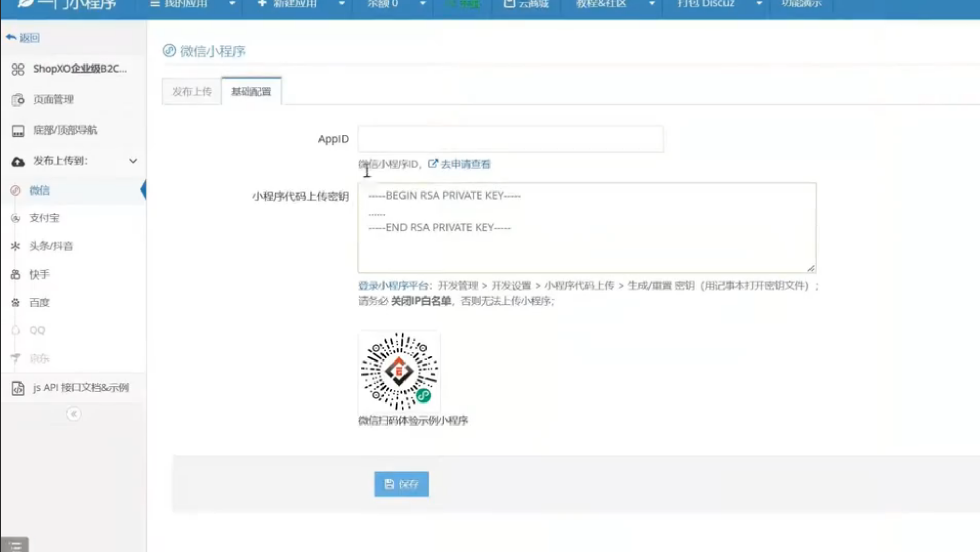Open 页面管理 page management icon
The height and width of the screenshot is (552, 980).
[18, 100]
